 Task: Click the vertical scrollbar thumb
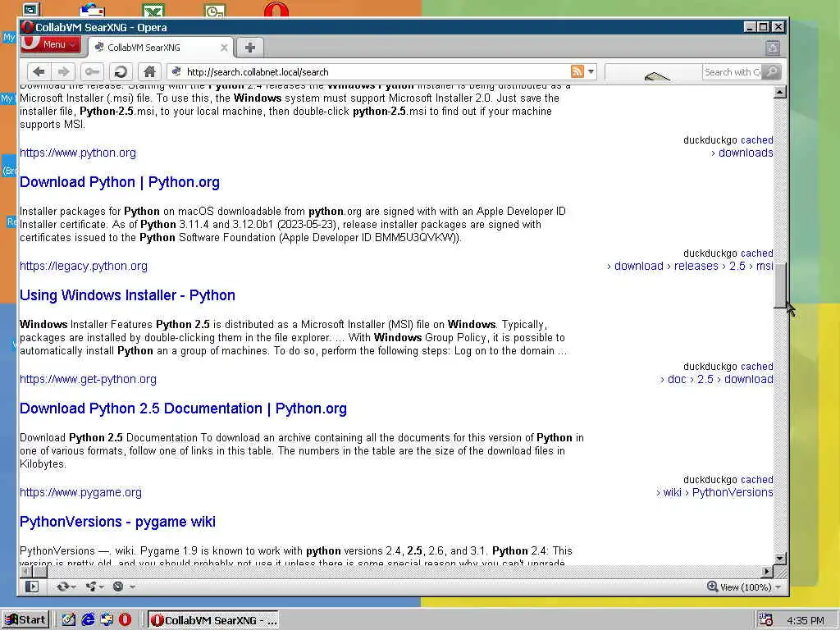780,285
